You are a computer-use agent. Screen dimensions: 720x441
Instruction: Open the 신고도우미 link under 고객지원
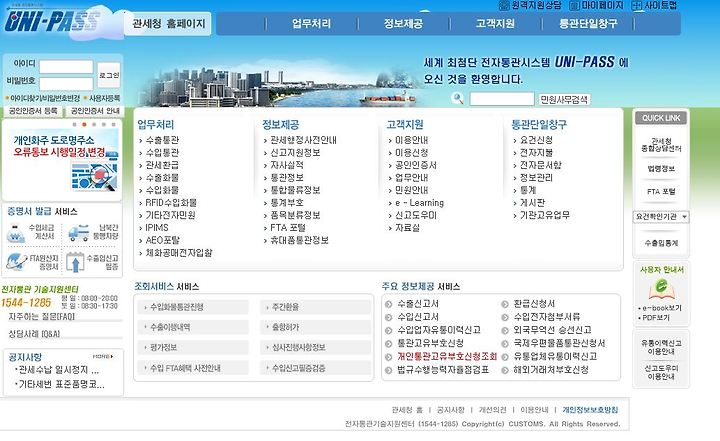[x=416, y=215]
